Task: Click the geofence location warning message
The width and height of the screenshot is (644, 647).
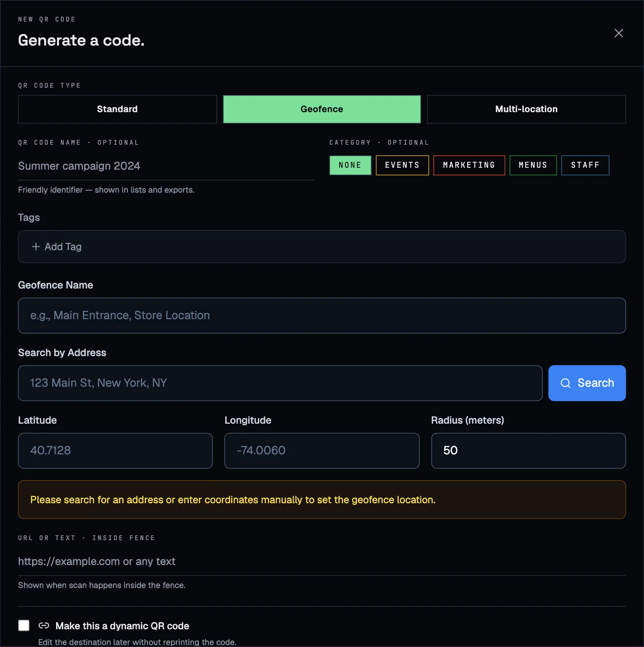Action: point(322,500)
